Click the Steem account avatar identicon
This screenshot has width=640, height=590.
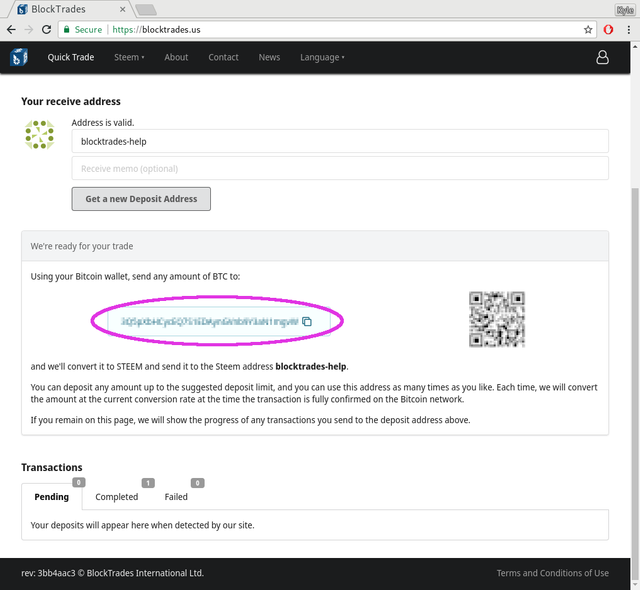point(40,134)
